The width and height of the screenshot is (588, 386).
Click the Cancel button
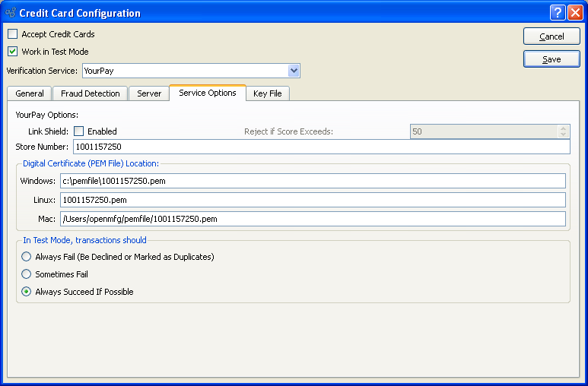point(551,36)
